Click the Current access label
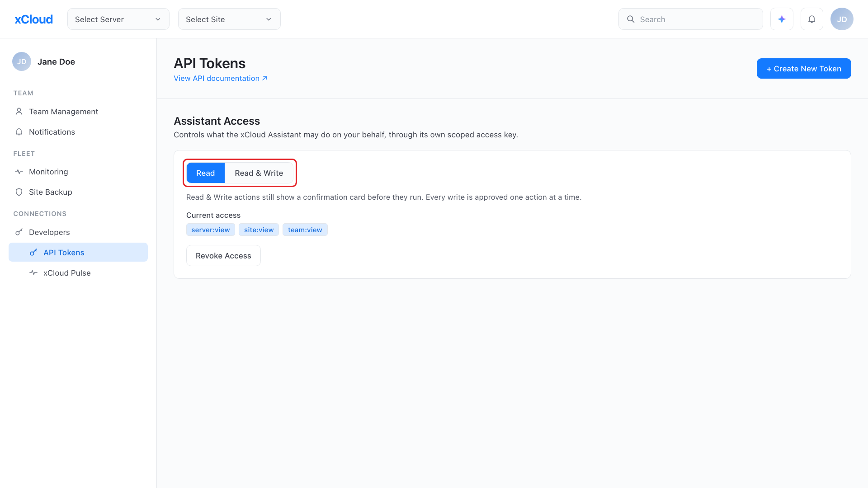 coord(213,215)
